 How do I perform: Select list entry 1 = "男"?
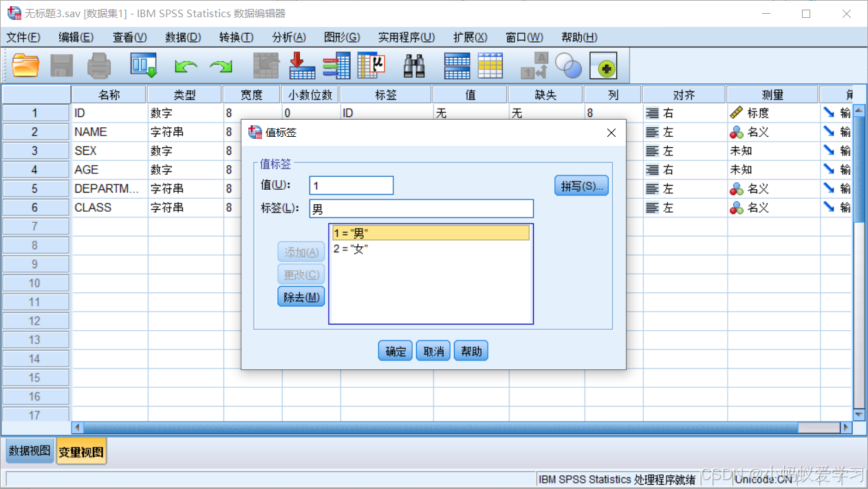point(431,233)
